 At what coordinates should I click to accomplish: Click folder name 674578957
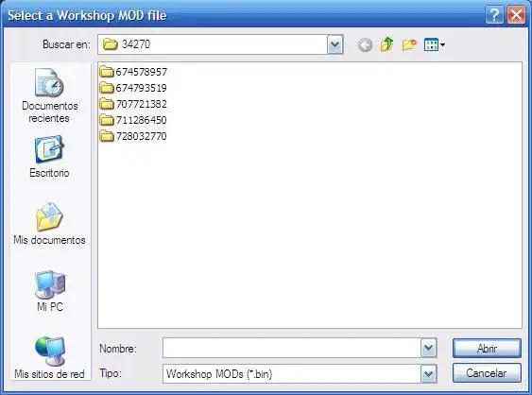[x=142, y=72]
